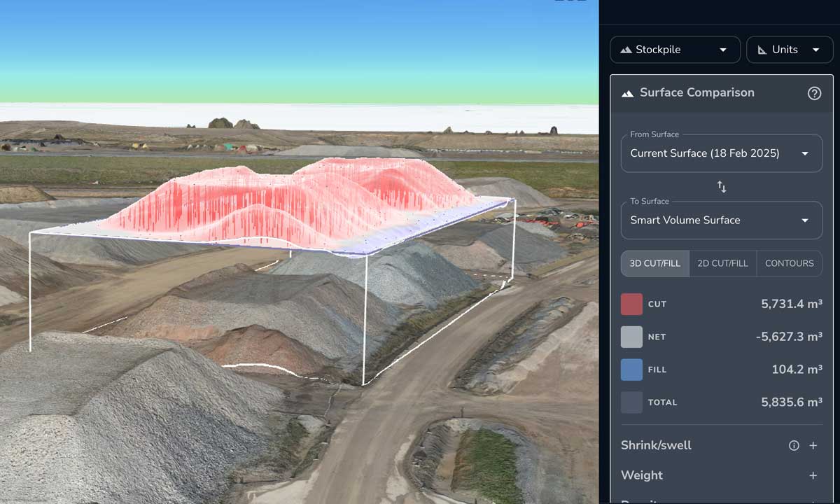Select the 3D CUT/FILL tab
Screen dimensions: 840x504
pos(654,263)
